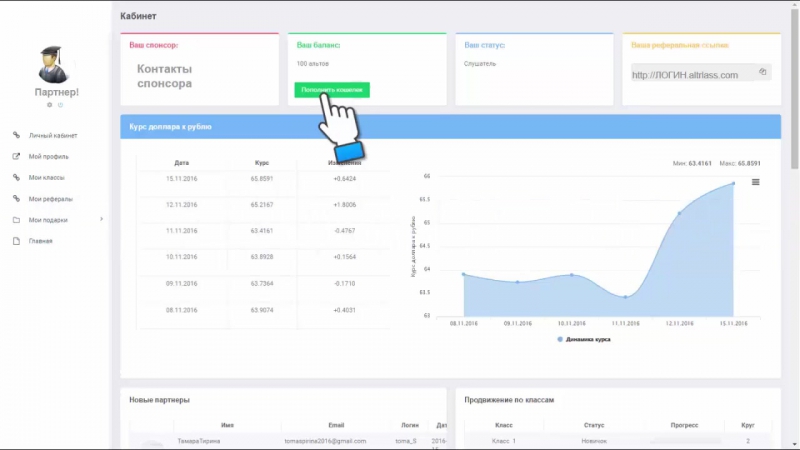Click the Мои подарки folder icon
Image resolution: width=800 pixels, height=450 pixels.
click(16, 220)
